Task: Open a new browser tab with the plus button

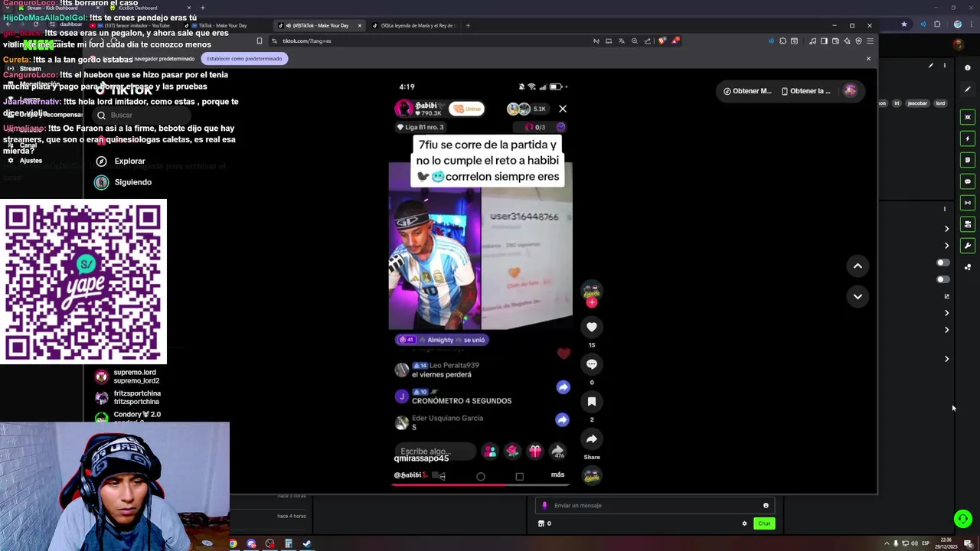Action: click(469, 25)
